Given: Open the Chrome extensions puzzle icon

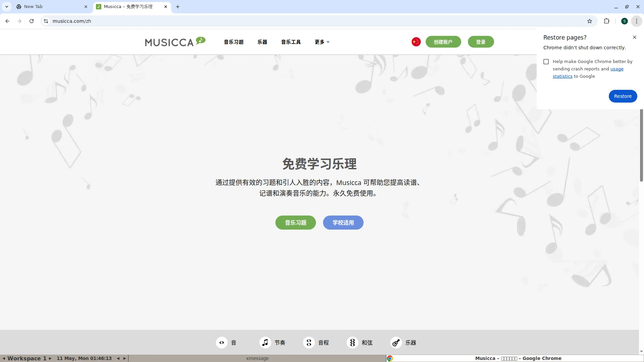Looking at the screenshot, I should pos(606,21).
